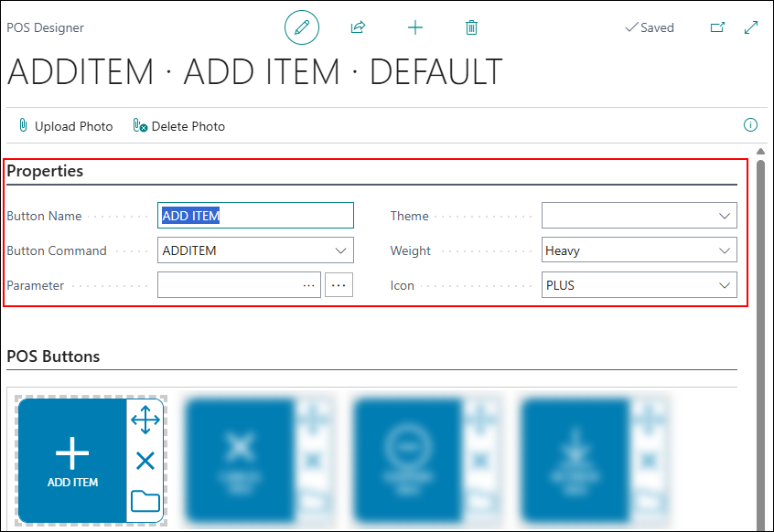
Task: Click the pencil edit icon
Action: (302, 27)
